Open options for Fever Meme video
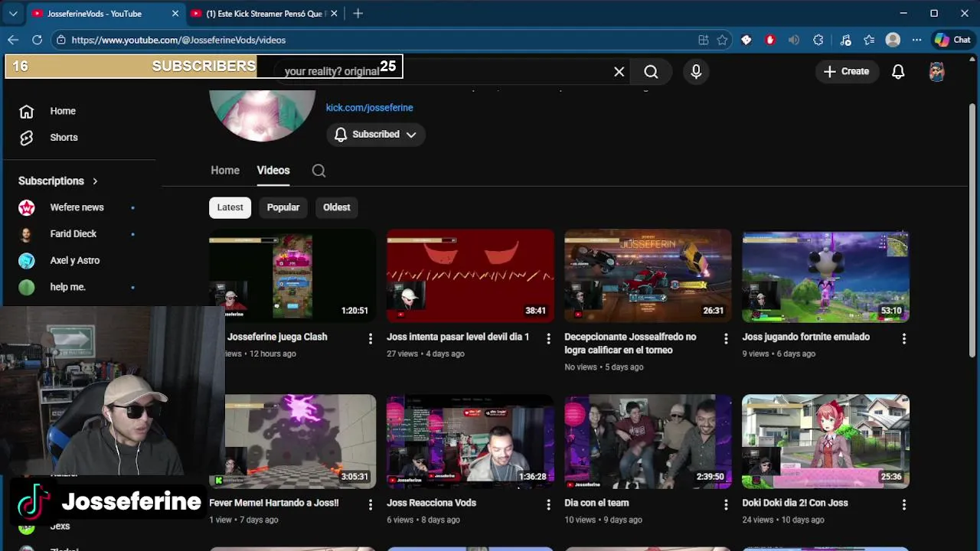 pyautogui.click(x=371, y=504)
